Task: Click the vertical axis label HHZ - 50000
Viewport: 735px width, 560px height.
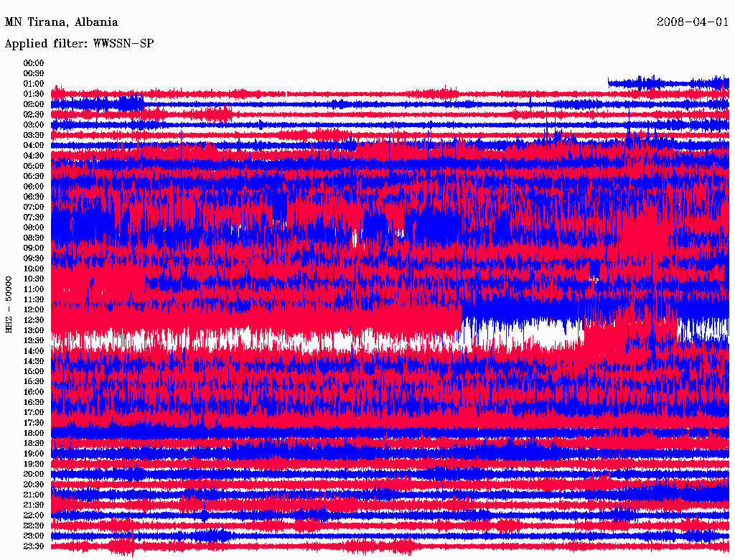Action: (9, 304)
